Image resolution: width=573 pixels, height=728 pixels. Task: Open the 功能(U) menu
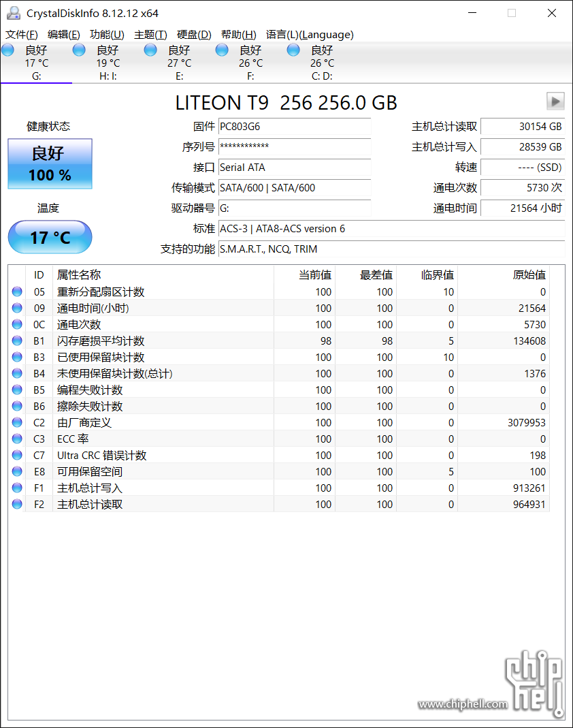click(107, 35)
